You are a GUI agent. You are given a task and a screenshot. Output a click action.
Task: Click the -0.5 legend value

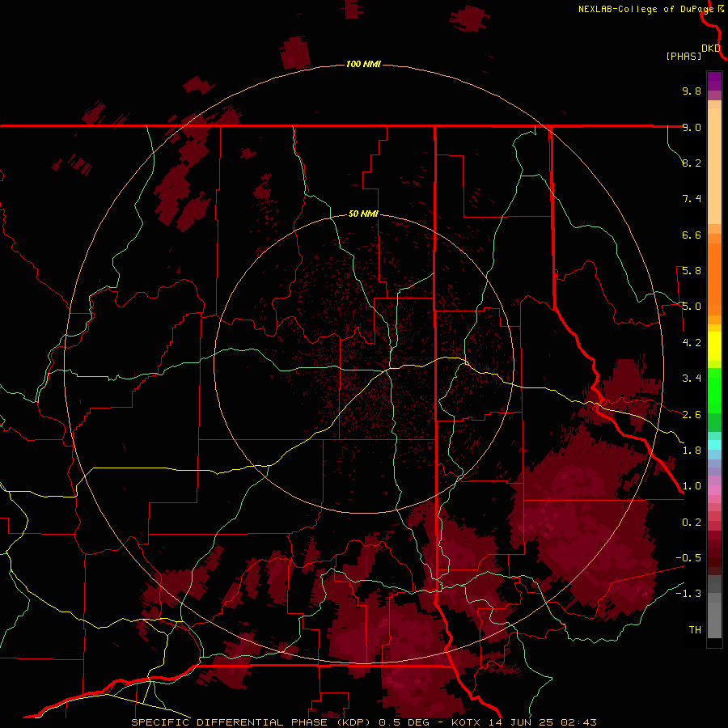[688, 558]
